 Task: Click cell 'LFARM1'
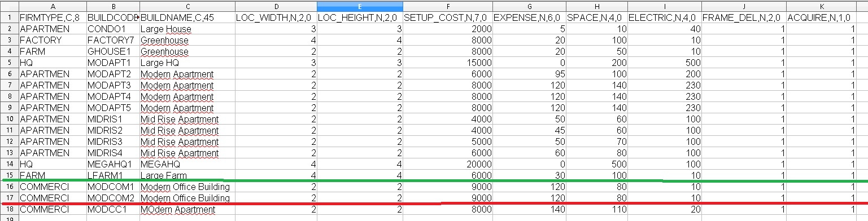(112, 175)
